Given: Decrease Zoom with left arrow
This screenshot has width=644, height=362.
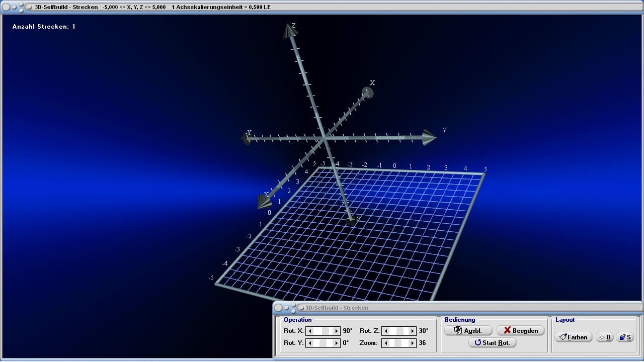Looking at the screenshot, I should 386,343.
